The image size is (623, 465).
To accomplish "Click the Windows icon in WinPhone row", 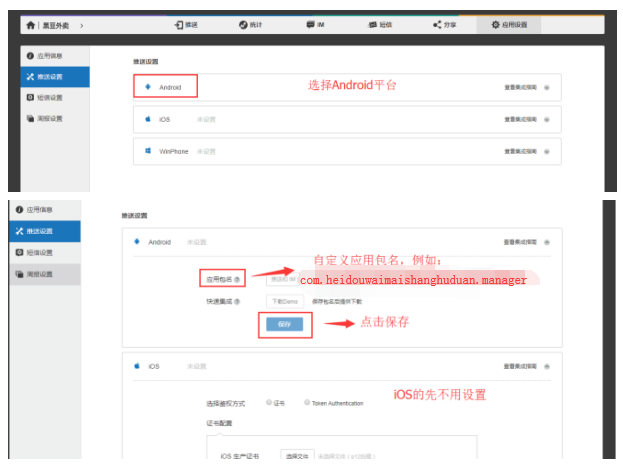I will pyautogui.click(x=148, y=151).
